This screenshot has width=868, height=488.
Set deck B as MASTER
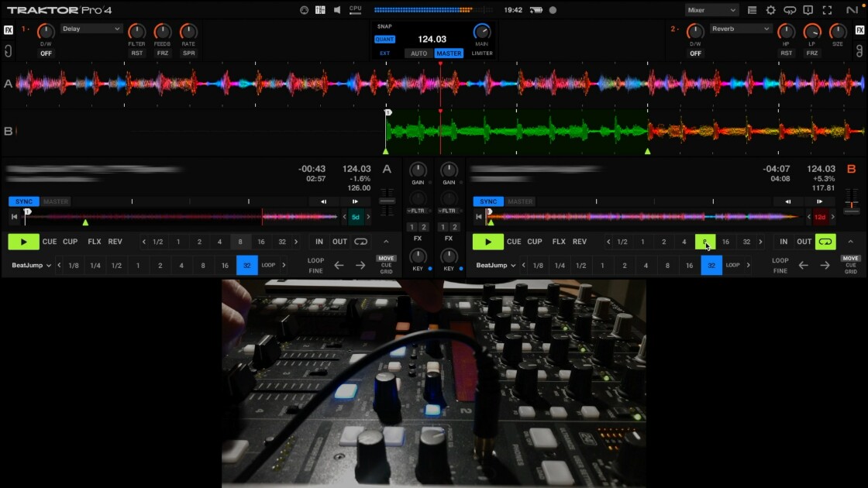520,201
